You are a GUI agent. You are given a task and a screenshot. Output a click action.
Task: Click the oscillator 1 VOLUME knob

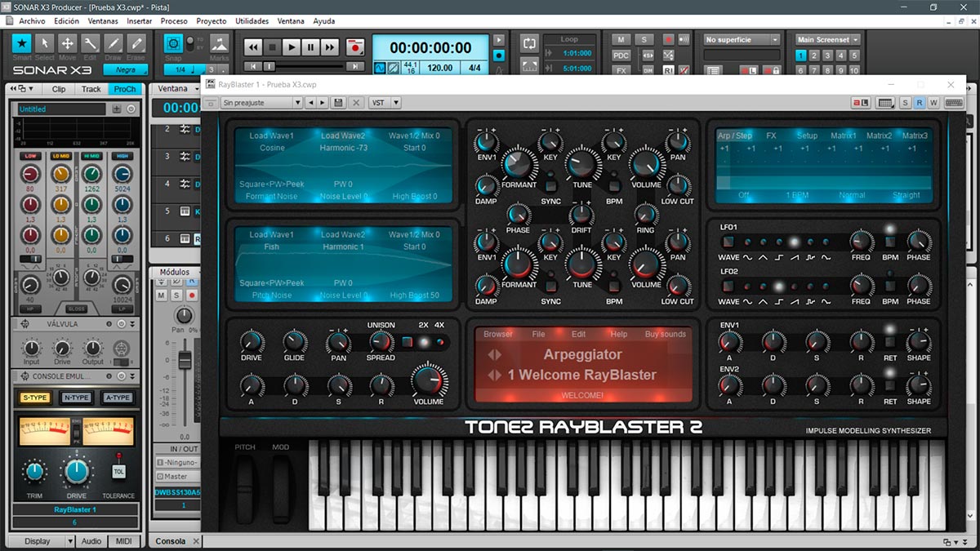click(646, 164)
